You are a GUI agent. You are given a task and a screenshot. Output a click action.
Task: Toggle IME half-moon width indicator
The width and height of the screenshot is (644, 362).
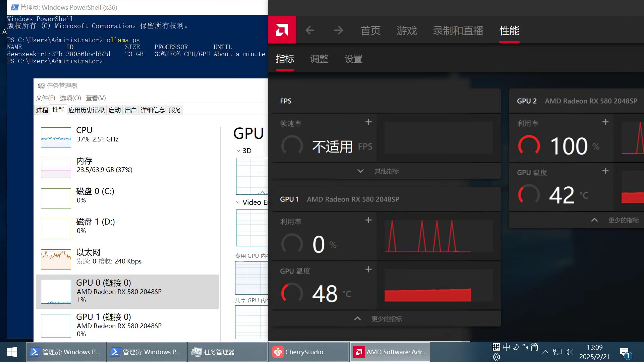[x=516, y=347]
